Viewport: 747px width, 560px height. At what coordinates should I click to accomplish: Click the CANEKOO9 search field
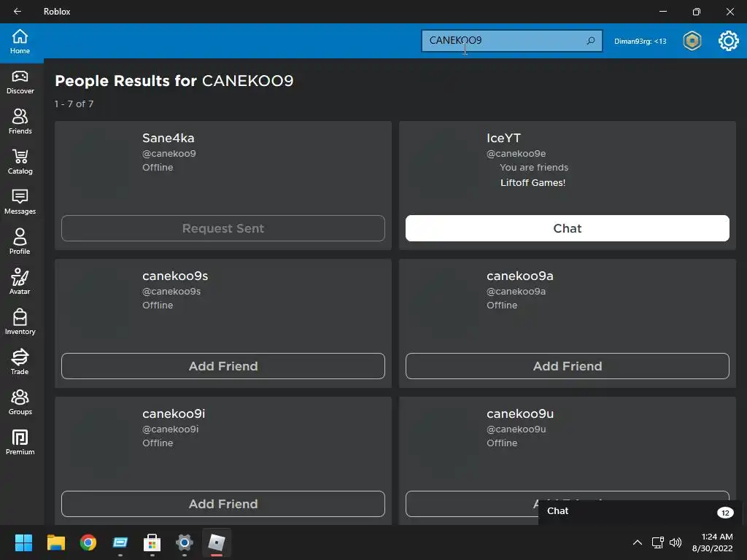coord(511,41)
